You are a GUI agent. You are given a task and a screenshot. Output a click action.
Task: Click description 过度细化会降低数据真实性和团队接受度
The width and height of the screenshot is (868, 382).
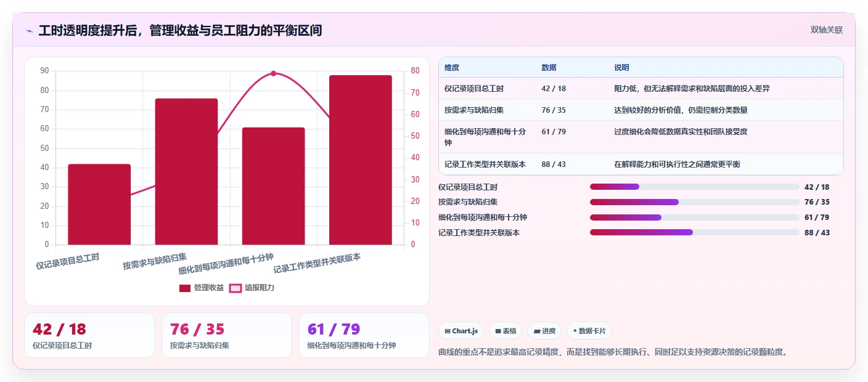(x=681, y=132)
